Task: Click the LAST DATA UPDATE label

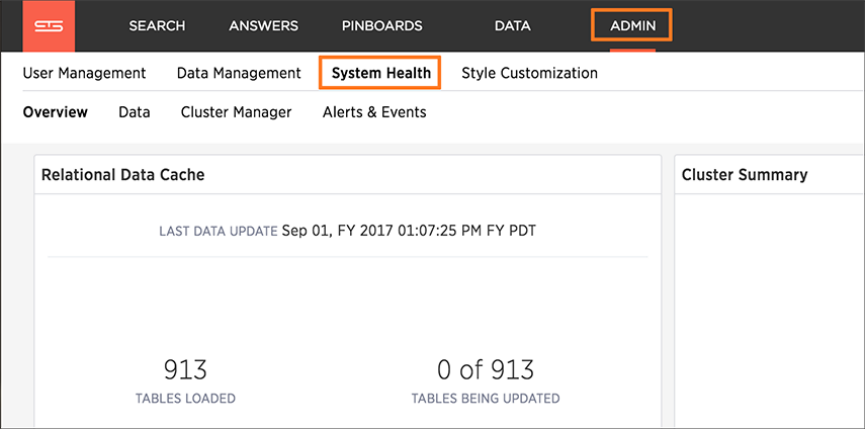Action: (x=218, y=232)
